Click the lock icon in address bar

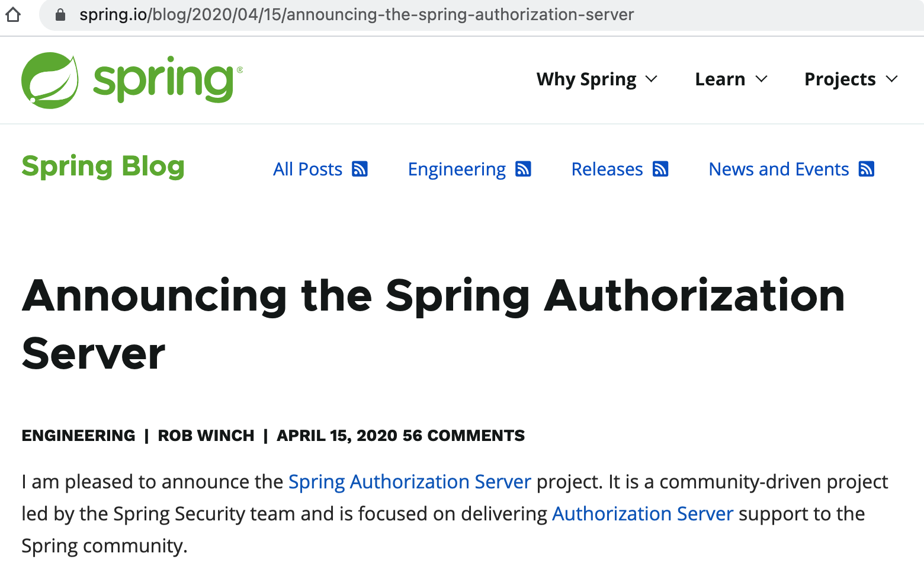60,14
